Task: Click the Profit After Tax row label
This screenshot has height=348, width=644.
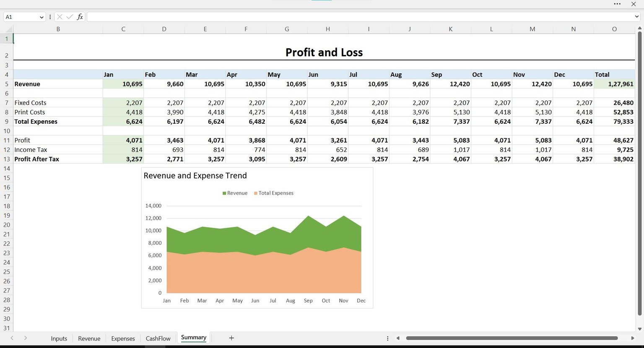Action: tap(36, 159)
